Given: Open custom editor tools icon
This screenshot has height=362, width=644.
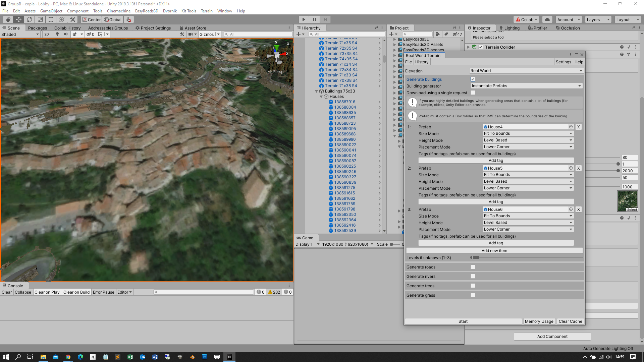Looking at the screenshot, I should pyautogui.click(x=72, y=19).
